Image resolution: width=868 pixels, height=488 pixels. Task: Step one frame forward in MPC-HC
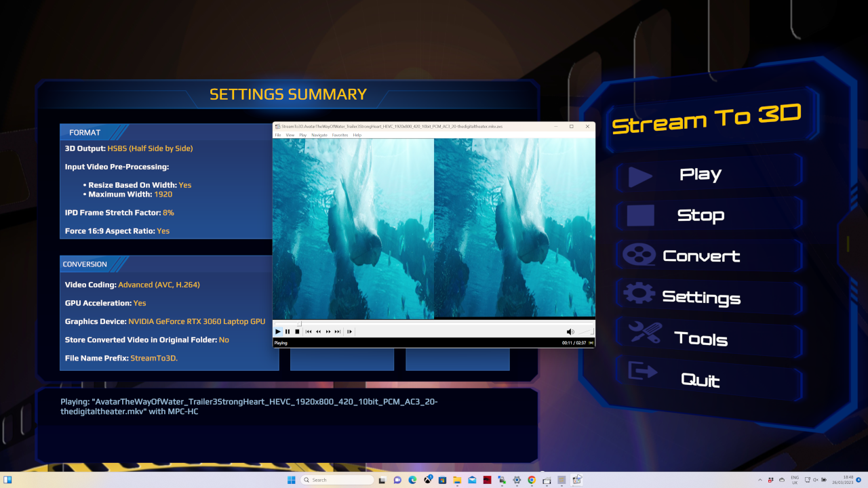(x=350, y=331)
